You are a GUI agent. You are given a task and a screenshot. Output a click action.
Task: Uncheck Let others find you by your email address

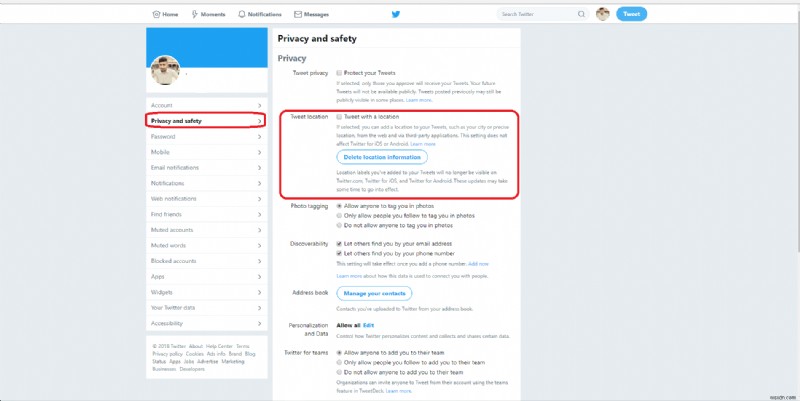[340, 242]
